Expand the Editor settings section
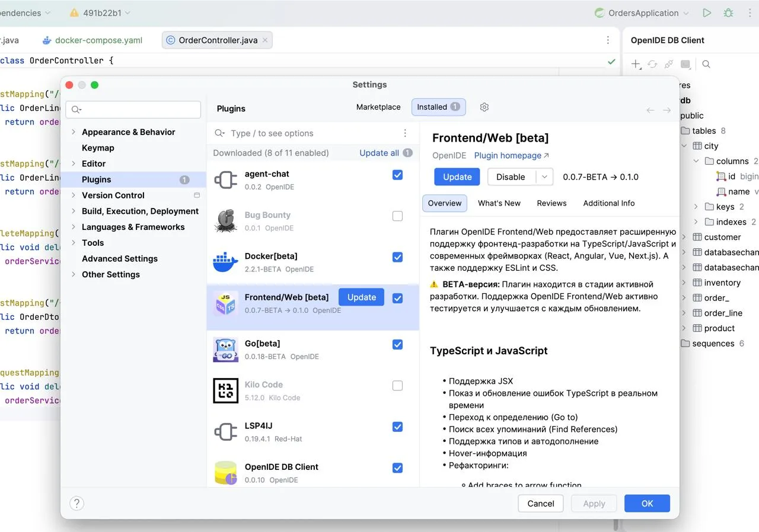Image resolution: width=759 pixels, height=532 pixels. (x=74, y=164)
